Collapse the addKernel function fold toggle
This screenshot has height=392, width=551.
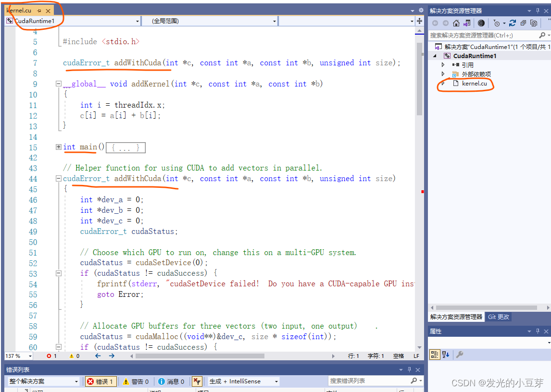click(x=59, y=84)
